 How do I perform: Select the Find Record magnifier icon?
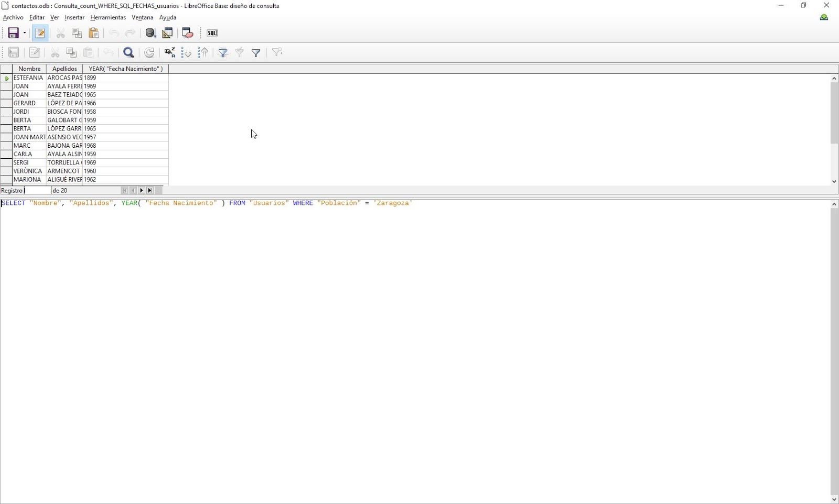(129, 52)
